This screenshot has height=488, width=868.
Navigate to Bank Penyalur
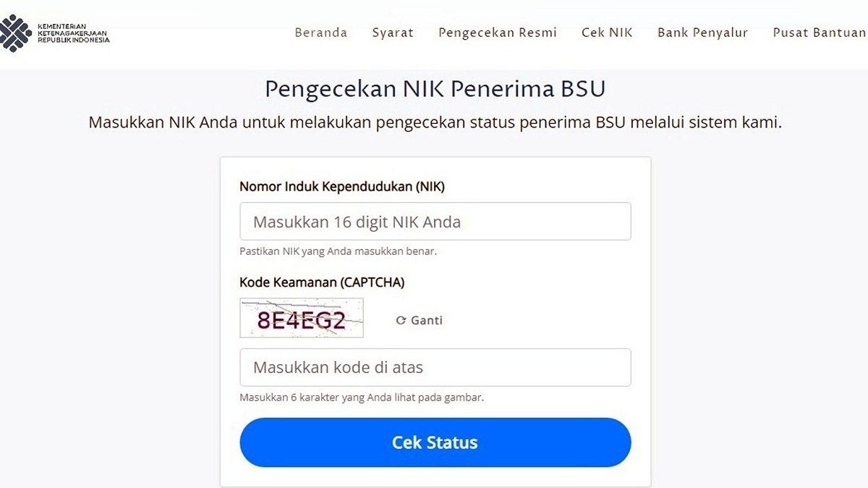click(702, 33)
